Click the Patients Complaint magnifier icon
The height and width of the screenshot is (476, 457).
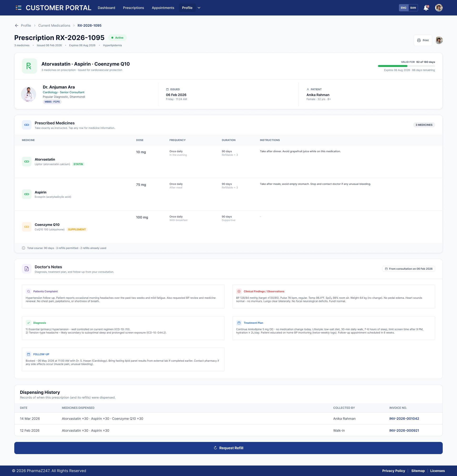coord(29,291)
